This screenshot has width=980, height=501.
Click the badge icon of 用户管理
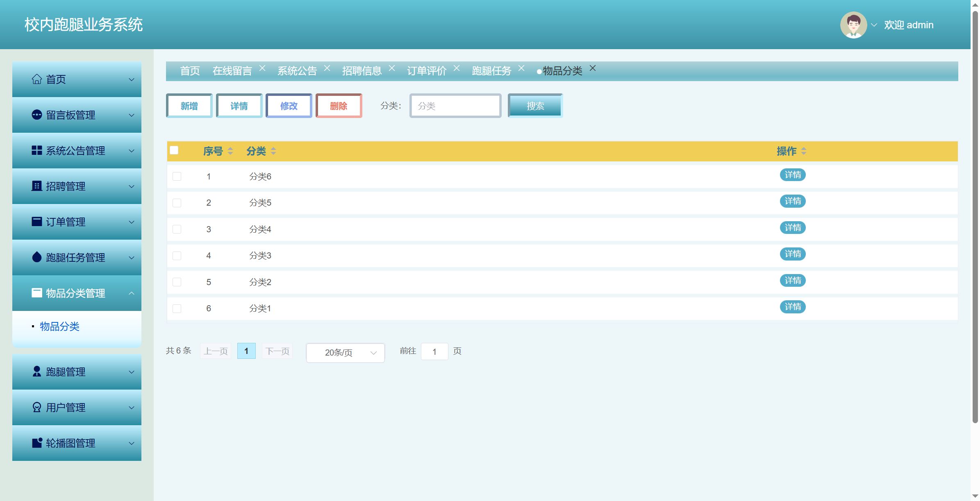37,407
